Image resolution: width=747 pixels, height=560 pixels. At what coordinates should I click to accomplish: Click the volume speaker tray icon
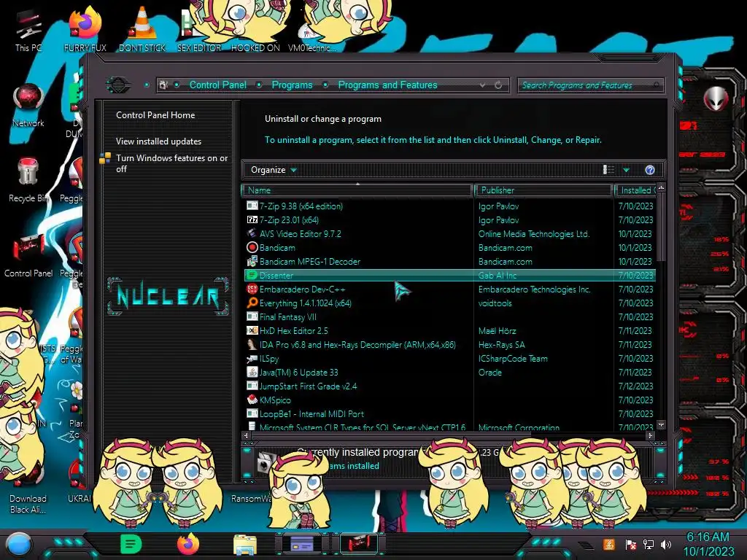coord(666,544)
